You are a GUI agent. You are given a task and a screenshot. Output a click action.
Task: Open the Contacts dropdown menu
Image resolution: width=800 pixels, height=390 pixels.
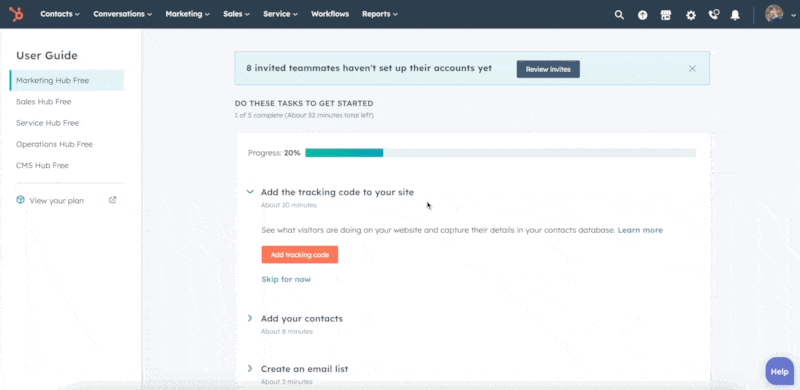[x=60, y=14]
